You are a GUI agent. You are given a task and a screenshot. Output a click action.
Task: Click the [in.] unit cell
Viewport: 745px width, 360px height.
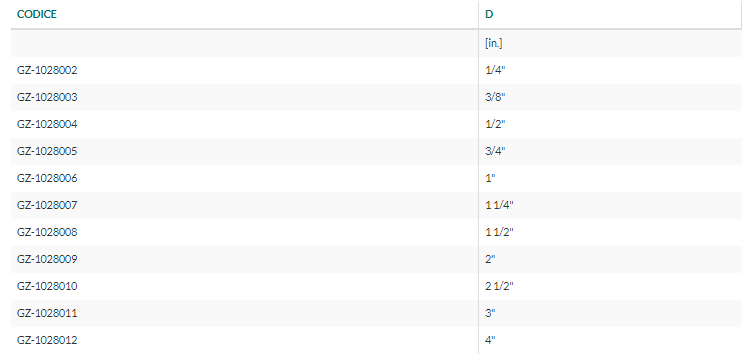click(x=494, y=43)
